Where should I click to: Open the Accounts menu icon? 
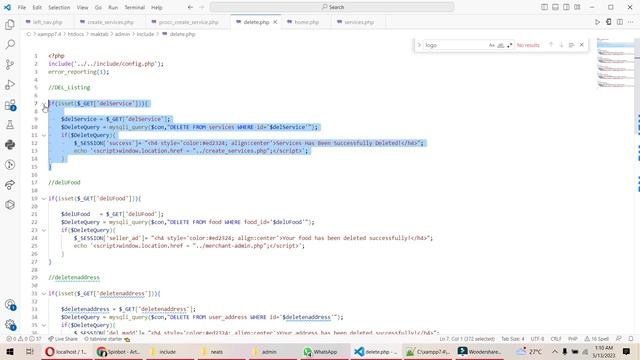tap(10, 304)
